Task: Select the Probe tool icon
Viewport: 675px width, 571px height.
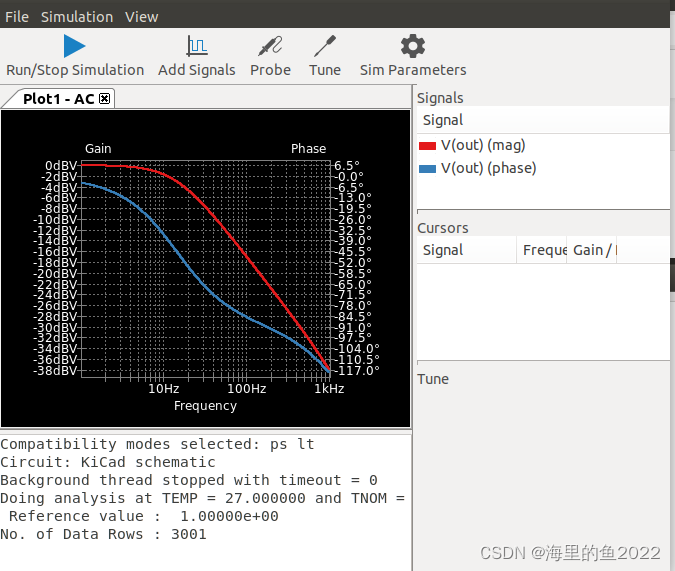Action: pyautogui.click(x=270, y=46)
